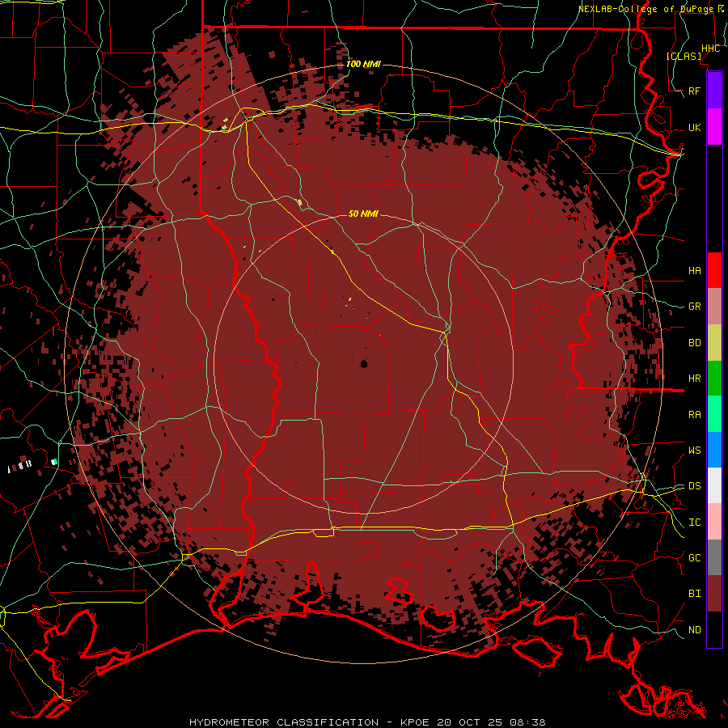Image resolution: width=728 pixels, height=728 pixels.
Task: Click the 100 NMI range ring label
Action: point(363,64)
